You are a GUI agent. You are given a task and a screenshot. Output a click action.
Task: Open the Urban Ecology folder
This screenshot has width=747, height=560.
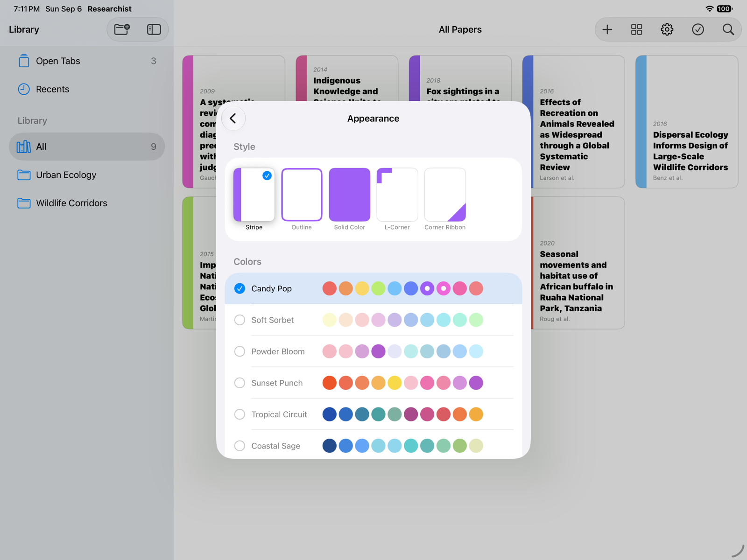87,175
